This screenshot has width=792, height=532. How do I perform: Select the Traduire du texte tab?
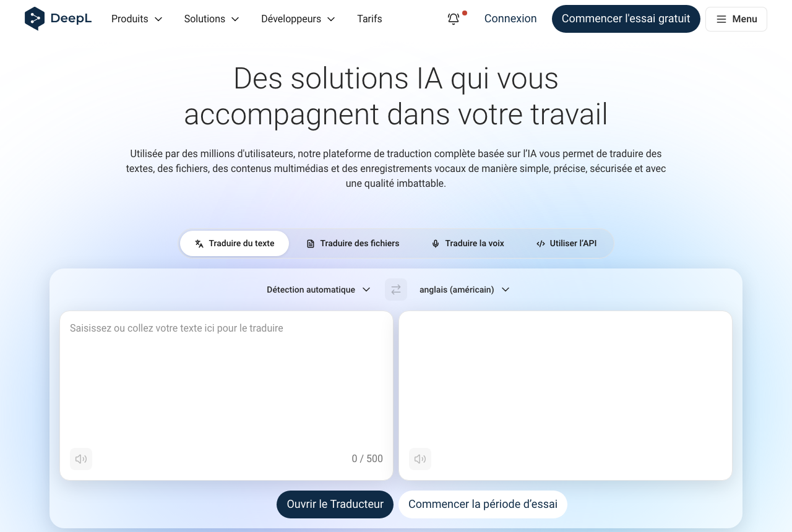235,243
